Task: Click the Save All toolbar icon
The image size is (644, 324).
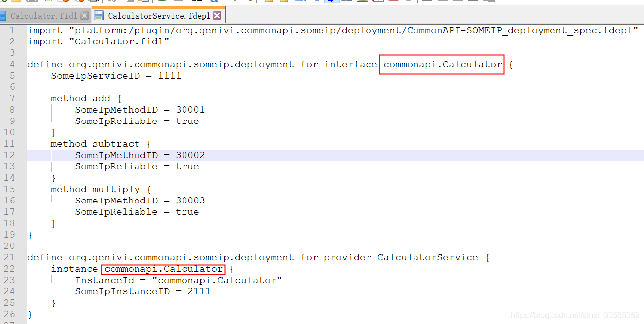Action: point(49,1)
